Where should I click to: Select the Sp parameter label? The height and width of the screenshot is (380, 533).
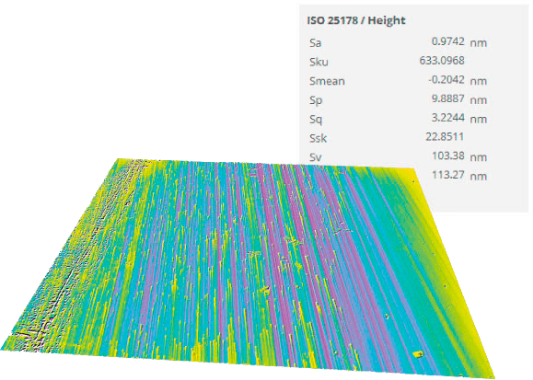[x=315, y=101]
